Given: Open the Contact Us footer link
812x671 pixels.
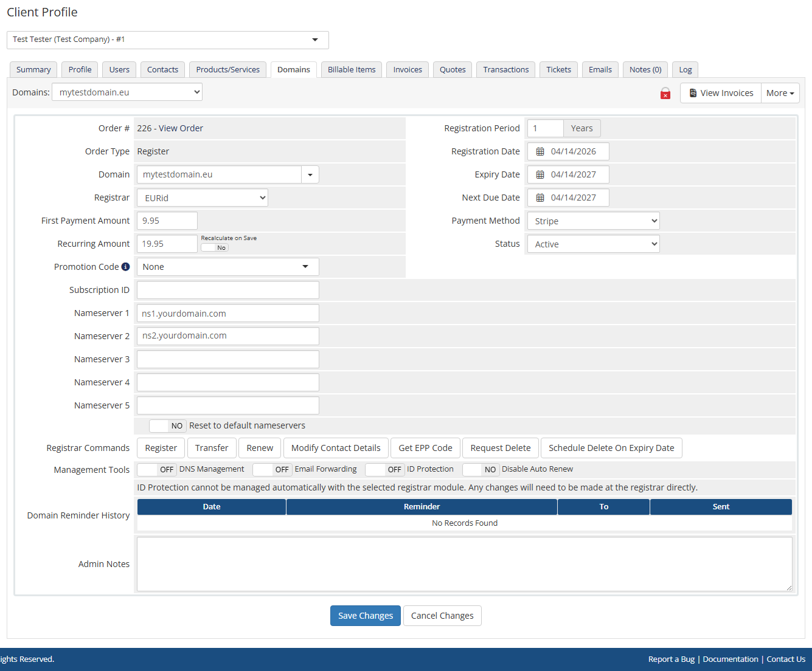Looking at the screenshot, I should point(786,659).
